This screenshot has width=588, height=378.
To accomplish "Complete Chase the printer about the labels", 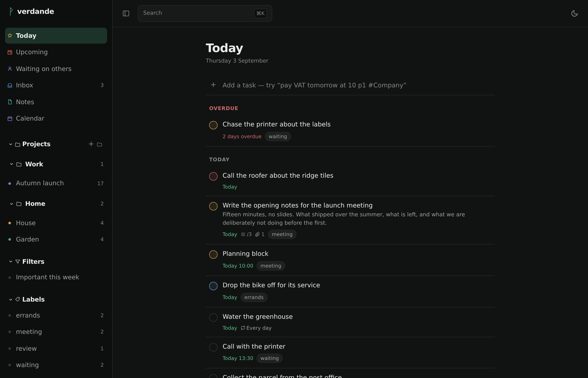I will pyautogui.click(x=213, y=125).
